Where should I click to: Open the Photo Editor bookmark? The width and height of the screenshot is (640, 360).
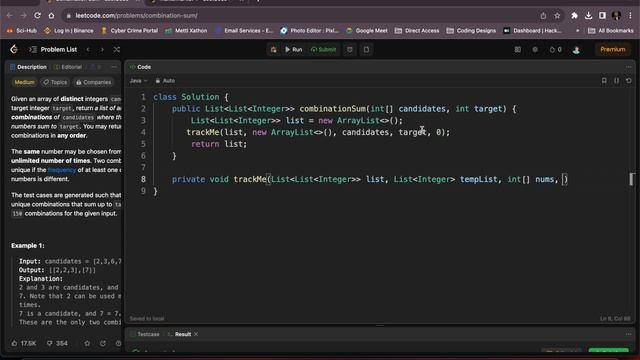[x=309, y=31]
